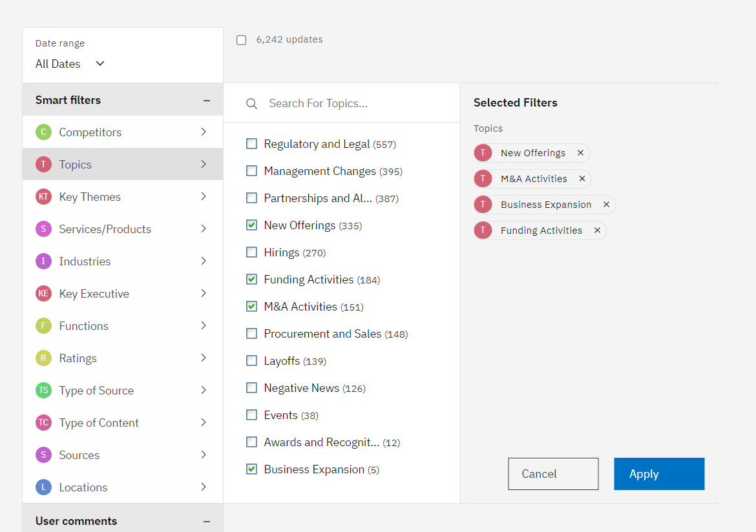Click the Industries 'I' icon
This screenshot has width=756, height=532.
(43, 261)
